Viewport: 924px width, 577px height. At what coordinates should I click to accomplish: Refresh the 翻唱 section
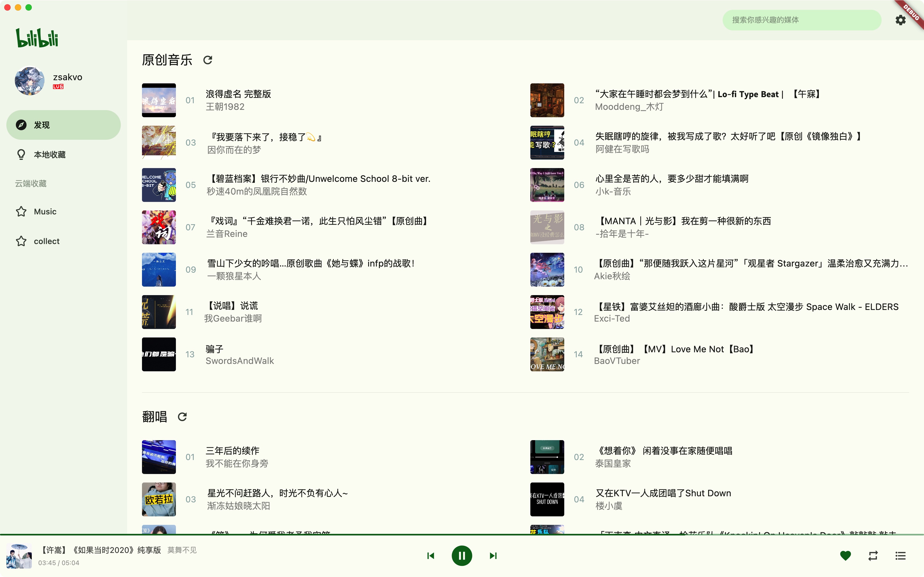(182, 417)
